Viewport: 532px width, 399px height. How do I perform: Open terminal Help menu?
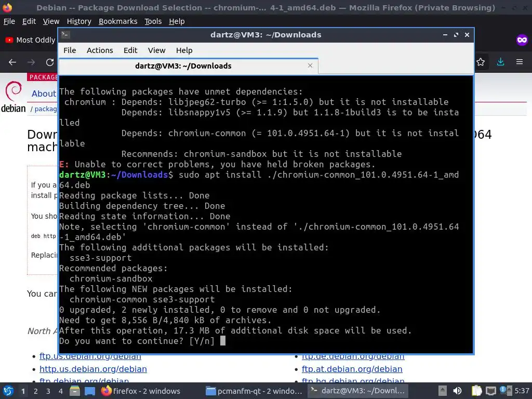click(x=184, y=50)
